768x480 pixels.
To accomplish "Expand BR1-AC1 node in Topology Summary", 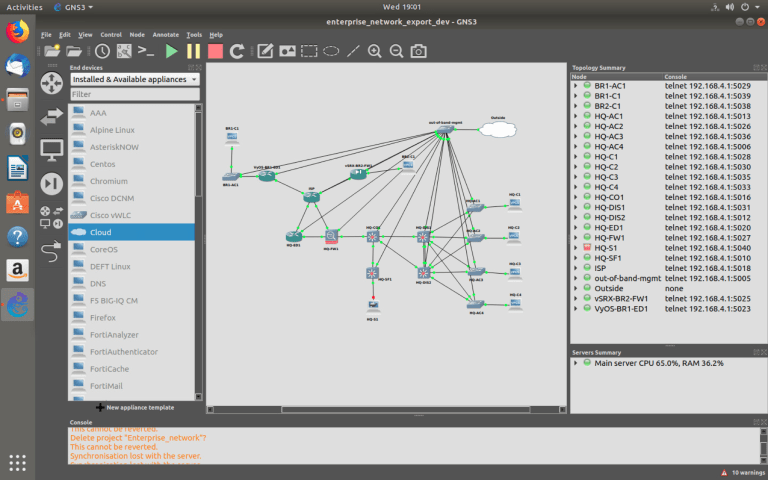I will (576, 86).
